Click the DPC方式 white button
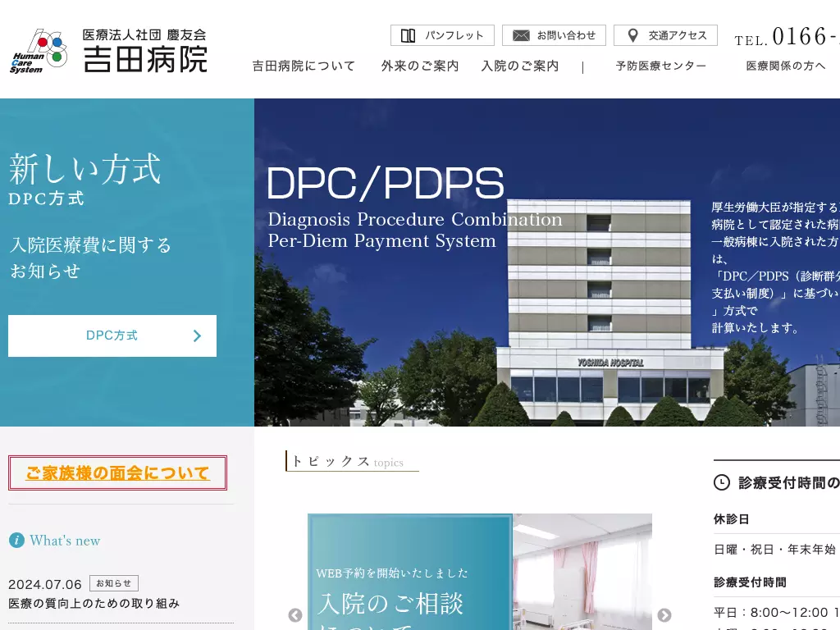 [x=112, y=336]
